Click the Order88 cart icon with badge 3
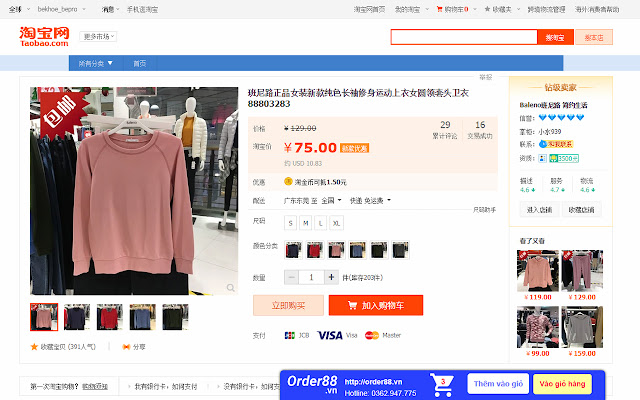The height and width of the screenshot is (400, 640). [x=441, y=385]
